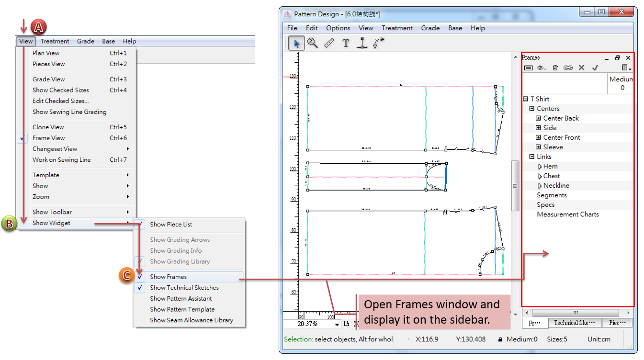This screenshot has width=644, height=360.
Task: Uncheck Show Frames in widget submenu
Action: (168, 277)
